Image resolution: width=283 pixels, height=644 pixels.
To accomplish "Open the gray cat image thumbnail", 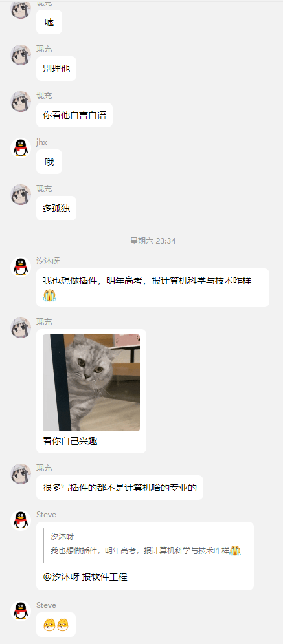I will pyautogui.click(x=91, y=383).
